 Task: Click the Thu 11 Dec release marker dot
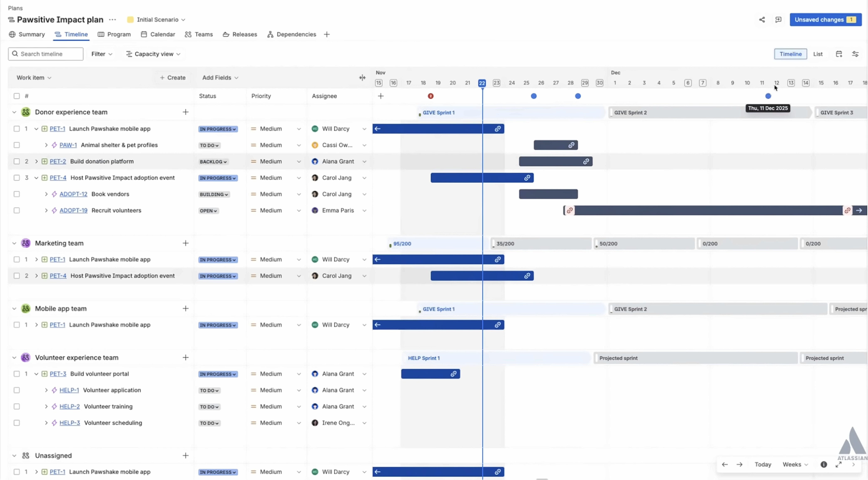(768, 96)
